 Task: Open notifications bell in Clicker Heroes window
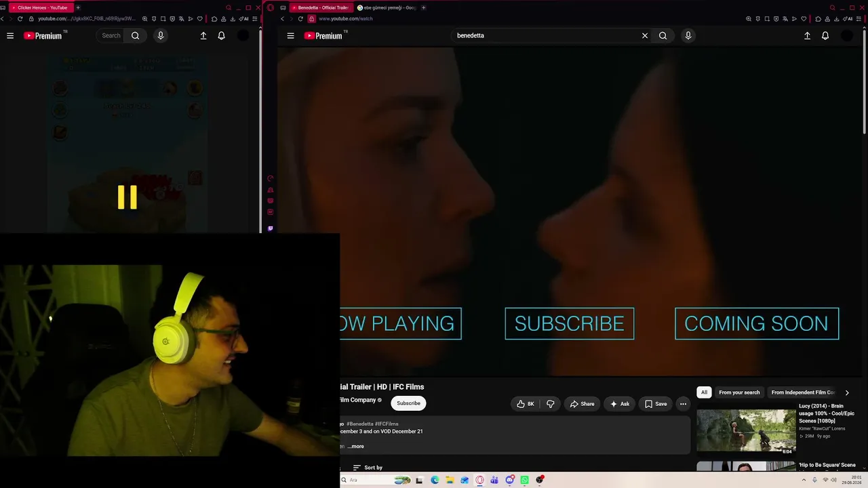222,36
